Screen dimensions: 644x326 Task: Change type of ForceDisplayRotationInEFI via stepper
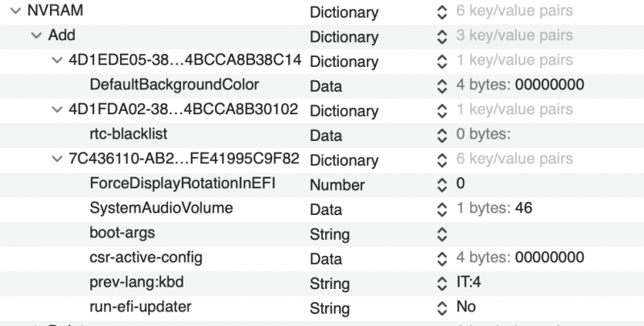click(440, 184)
